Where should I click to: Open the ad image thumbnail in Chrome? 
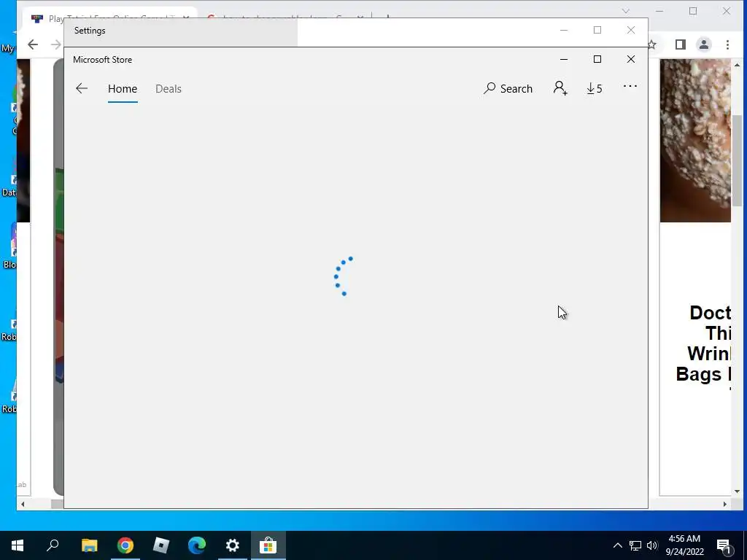pos(695,141)
